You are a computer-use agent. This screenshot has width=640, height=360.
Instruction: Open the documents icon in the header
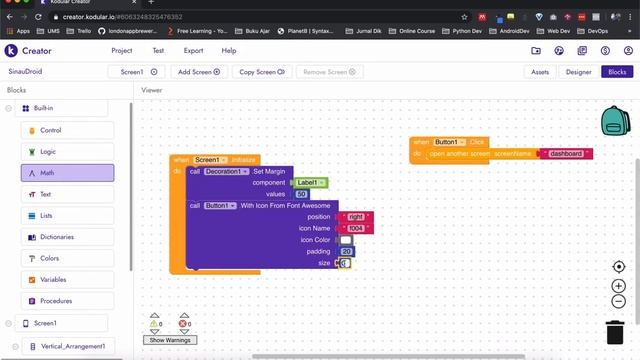[582, 51]
